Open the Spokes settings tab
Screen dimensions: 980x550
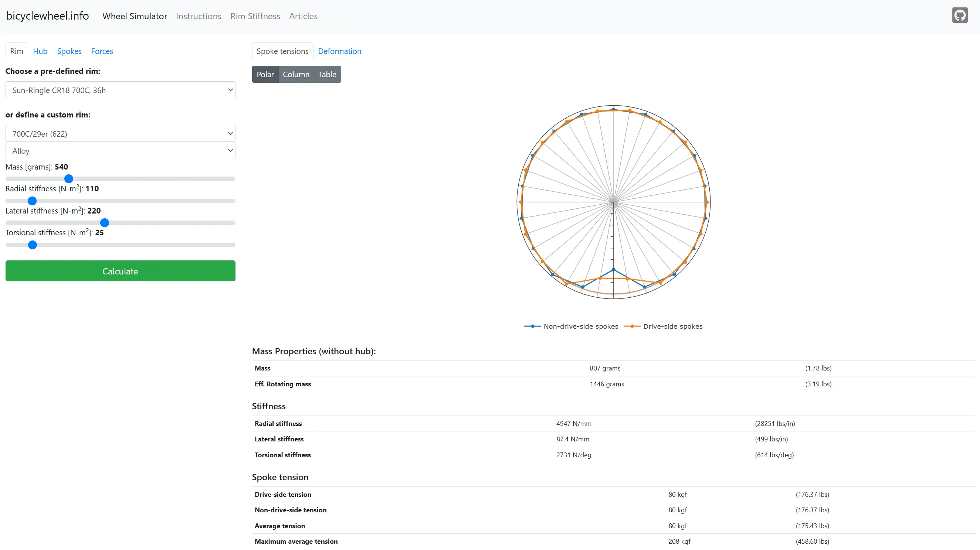[x=69, y=51]
